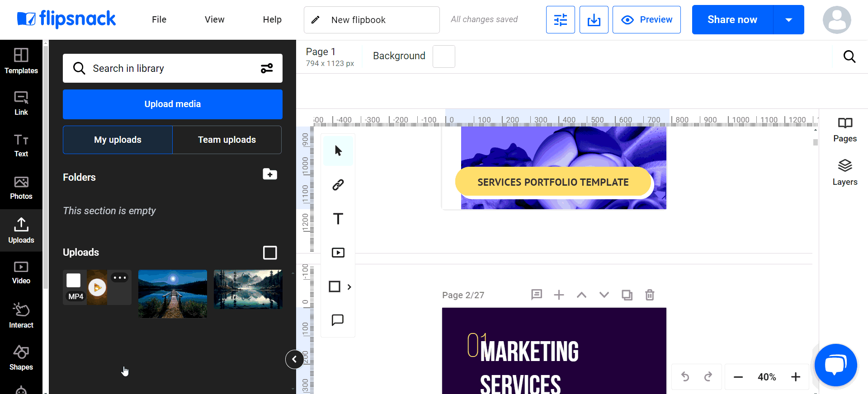Collapse the left uploads panel

click(x=294, y=360)
